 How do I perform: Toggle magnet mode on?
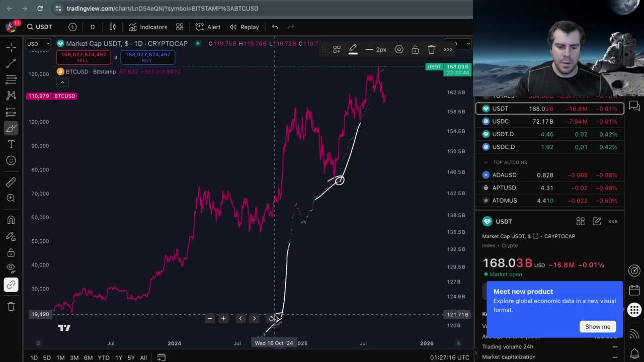[11, 220]
